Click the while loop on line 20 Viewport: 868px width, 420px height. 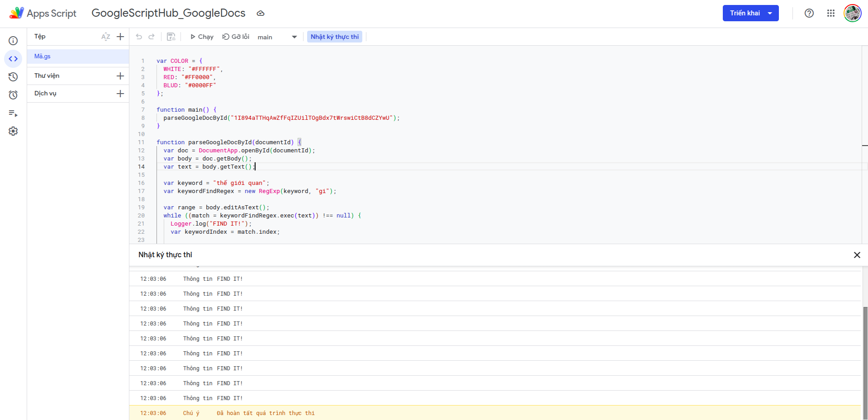point(262,216)
